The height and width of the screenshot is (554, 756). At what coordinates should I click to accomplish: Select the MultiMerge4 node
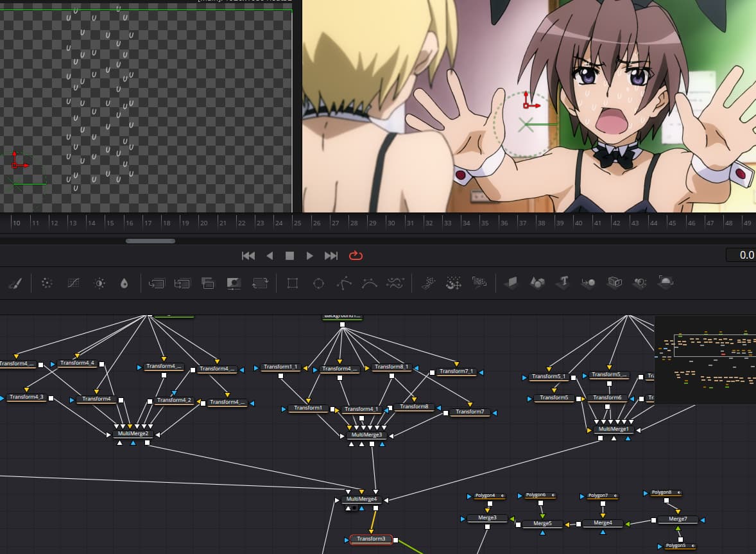click(x=361, y=499)
